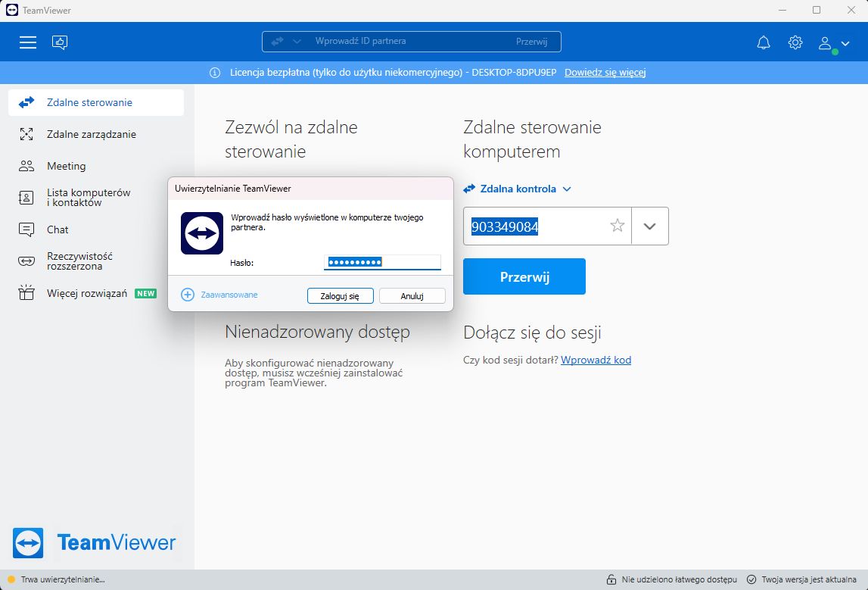Select Zdalne sterowanie in sidebar
The height and width of the screenshot is (590, 868).
pos(96,102)
